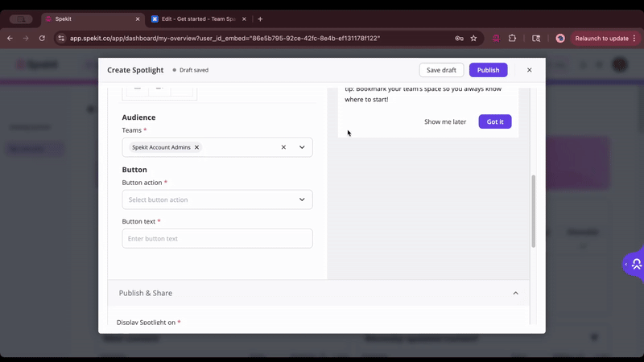The image size is (644, 362).
Task: Clear all selections in Teams field
Action: [283, 147]
